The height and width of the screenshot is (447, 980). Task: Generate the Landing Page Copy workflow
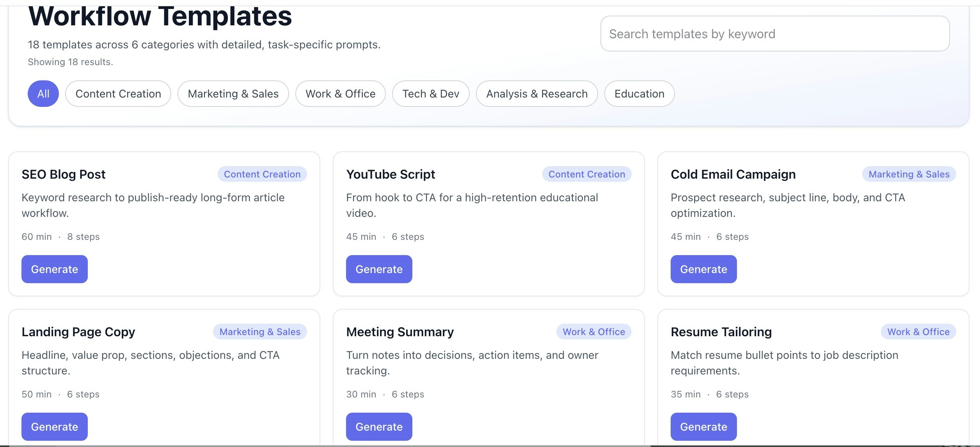[54, 426]
